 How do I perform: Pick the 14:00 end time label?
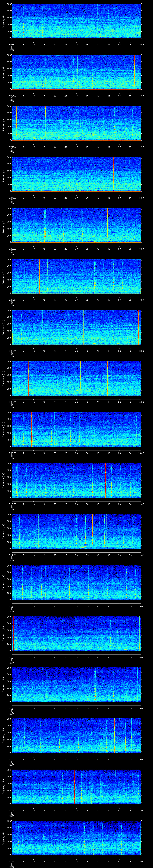tap(141, 657)
